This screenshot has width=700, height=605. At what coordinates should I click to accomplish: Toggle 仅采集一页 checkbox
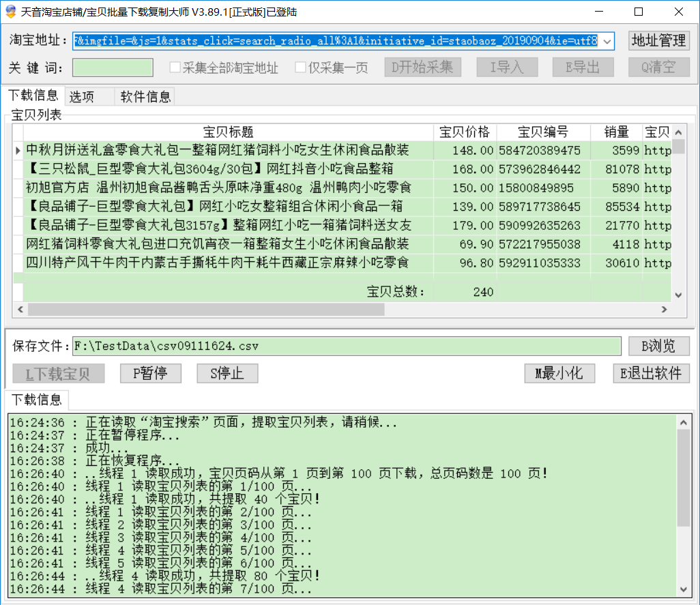300,68
